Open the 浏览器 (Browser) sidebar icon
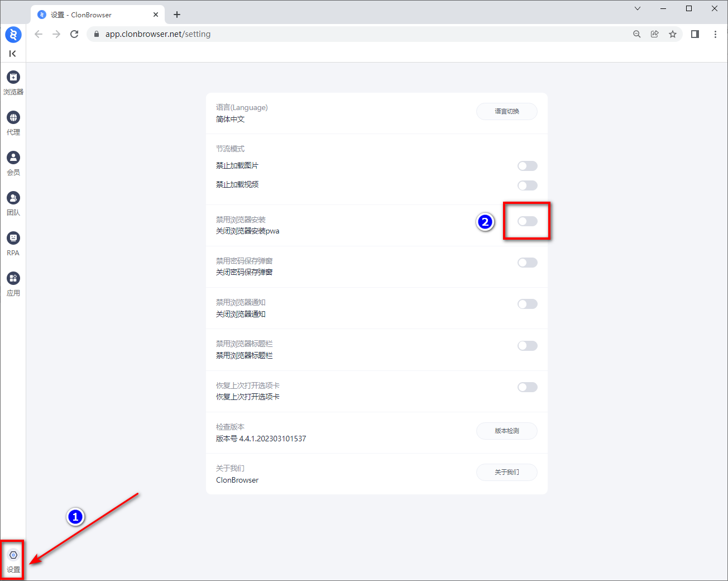This screenshot has width=728, height=581. coord(13,78)
